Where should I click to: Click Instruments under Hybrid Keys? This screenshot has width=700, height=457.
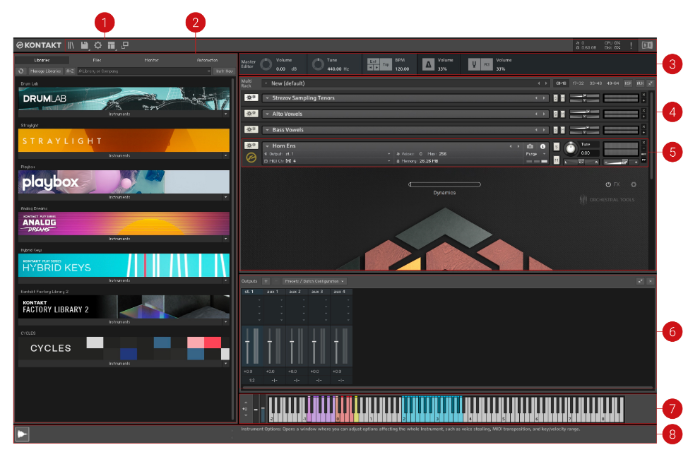click(x=120, y=280)
